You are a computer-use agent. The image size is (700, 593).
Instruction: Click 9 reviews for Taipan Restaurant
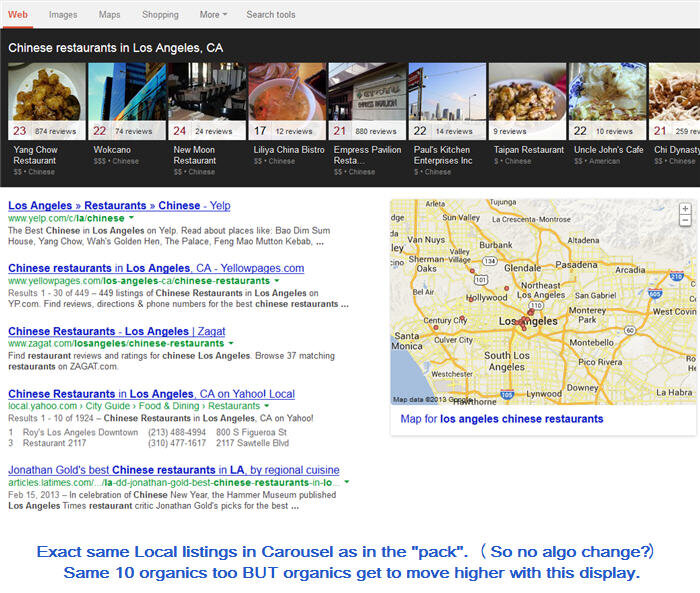[510, 131]
